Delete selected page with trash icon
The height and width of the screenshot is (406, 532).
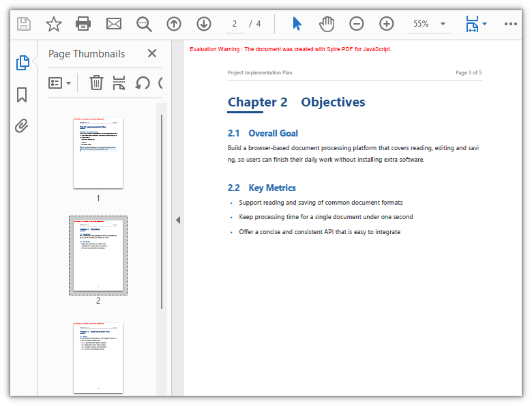96,83
